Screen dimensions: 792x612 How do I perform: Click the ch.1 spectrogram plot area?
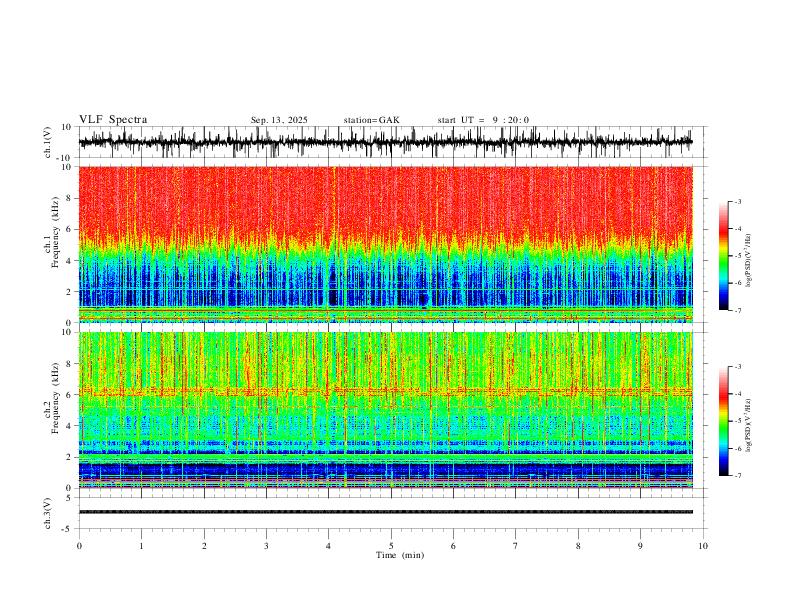(x=385, y=244)
